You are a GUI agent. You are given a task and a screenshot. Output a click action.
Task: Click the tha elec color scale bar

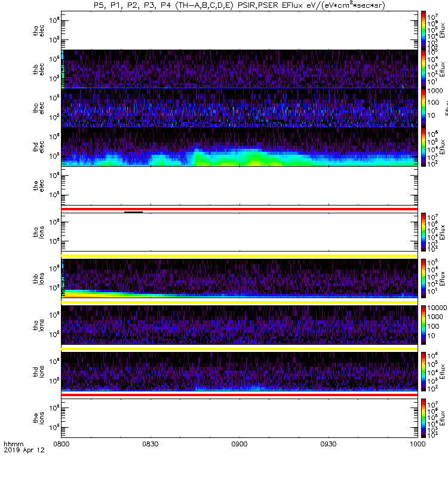coord(424,30)
